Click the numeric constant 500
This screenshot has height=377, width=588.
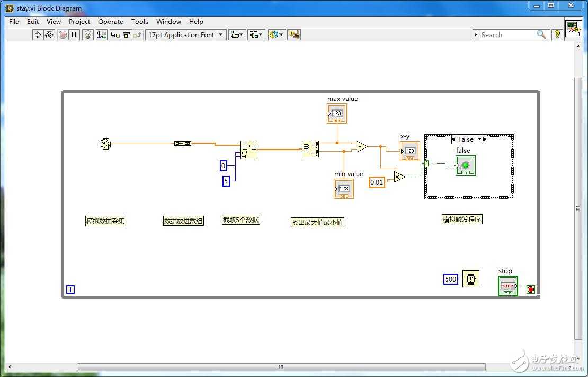coord(451,279)
